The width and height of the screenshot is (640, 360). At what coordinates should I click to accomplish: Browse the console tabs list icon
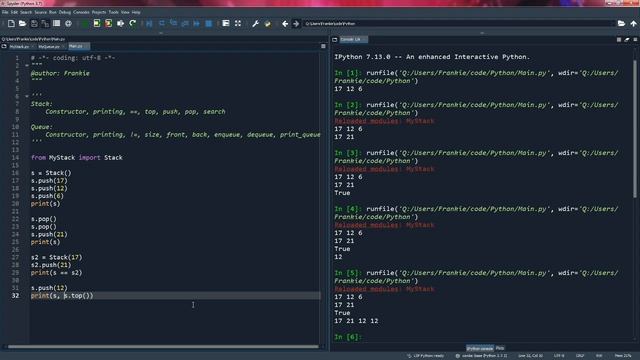(x=335, y=40)
